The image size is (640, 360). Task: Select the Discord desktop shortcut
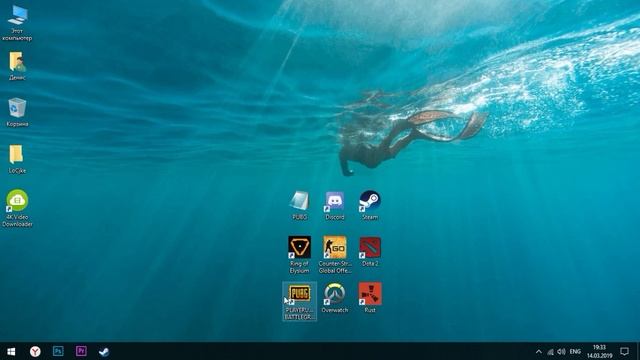[335, 205]
